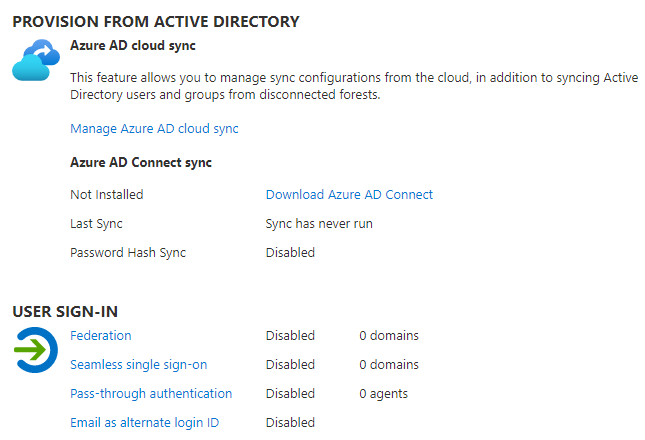Click Download Azure AD Connect link
This screenshot has width=645, height=440.
349,195
